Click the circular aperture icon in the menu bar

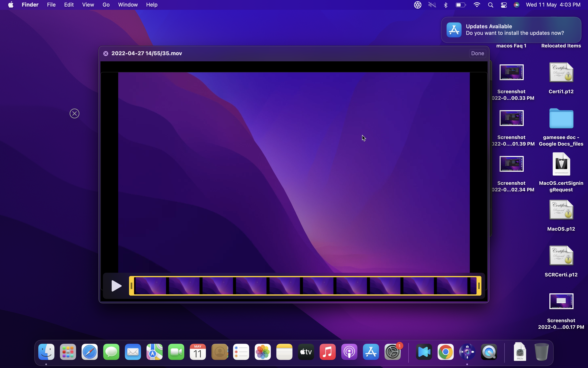pyautogui.click(x=418, y=5)
